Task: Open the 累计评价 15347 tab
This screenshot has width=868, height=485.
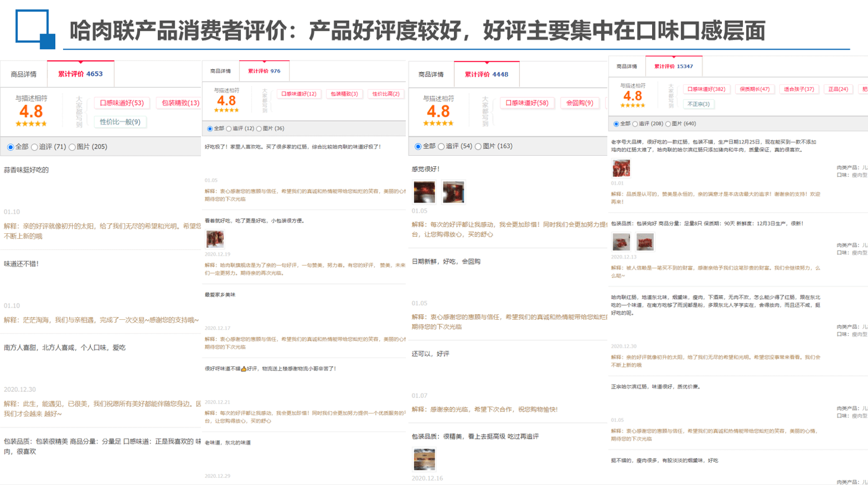Action: (x=673, y=66)
